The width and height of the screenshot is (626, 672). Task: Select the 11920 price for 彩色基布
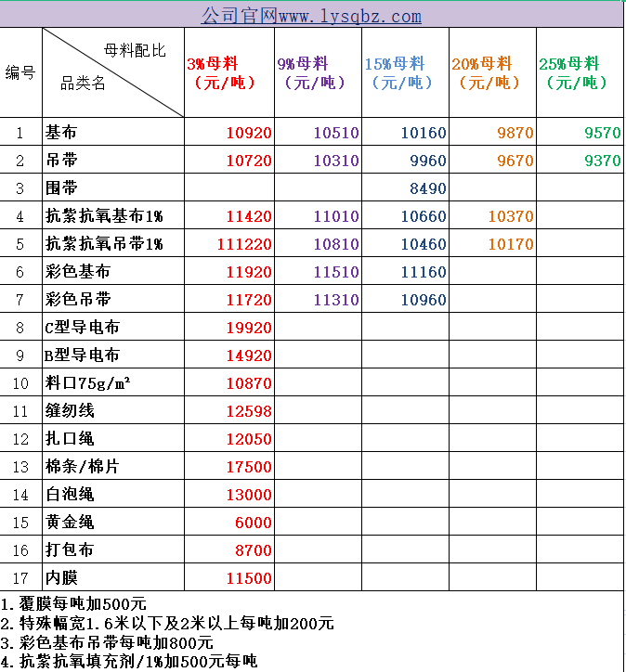(x=229, y=271)
